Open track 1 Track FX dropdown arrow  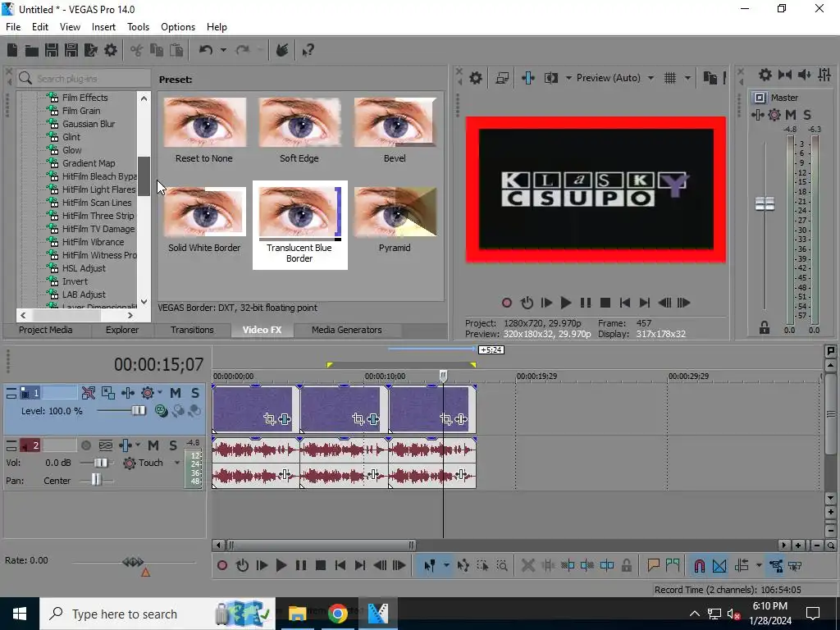tap(160, 393)
